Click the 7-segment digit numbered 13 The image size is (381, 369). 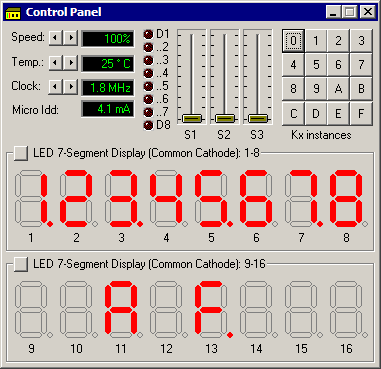coord(214,308)
